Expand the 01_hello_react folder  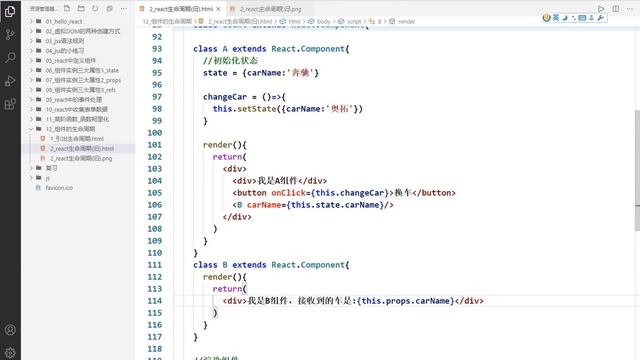pos(78,21)
